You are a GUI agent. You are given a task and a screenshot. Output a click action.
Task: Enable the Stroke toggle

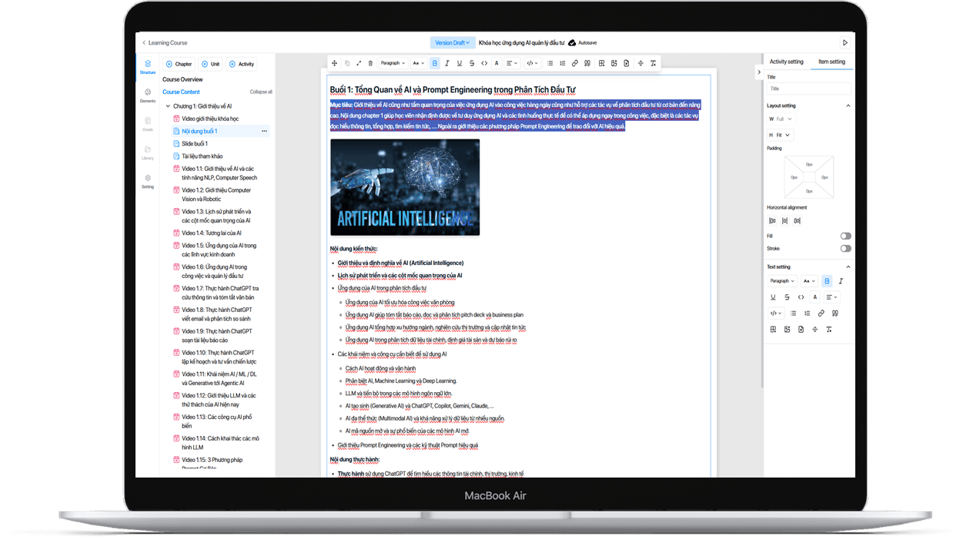[x=846, y=249]
